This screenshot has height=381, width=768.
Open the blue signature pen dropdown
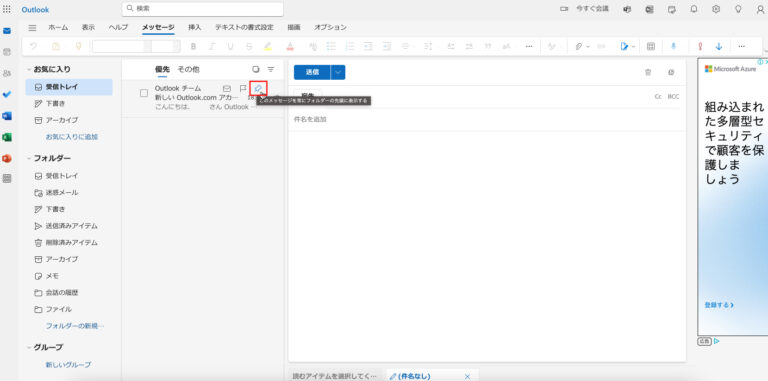[627, 46]
